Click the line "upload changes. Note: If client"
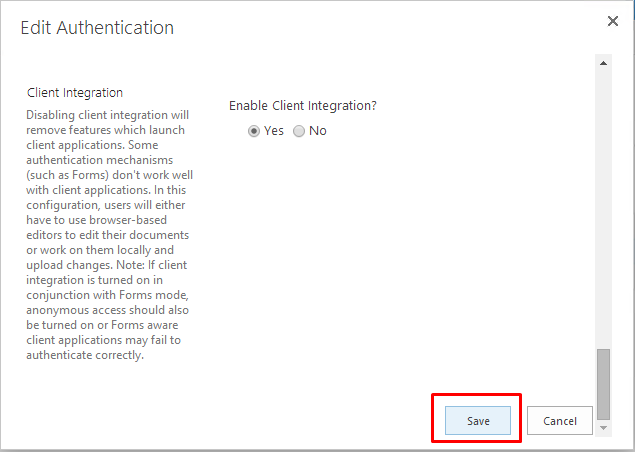 coord(107,265)
